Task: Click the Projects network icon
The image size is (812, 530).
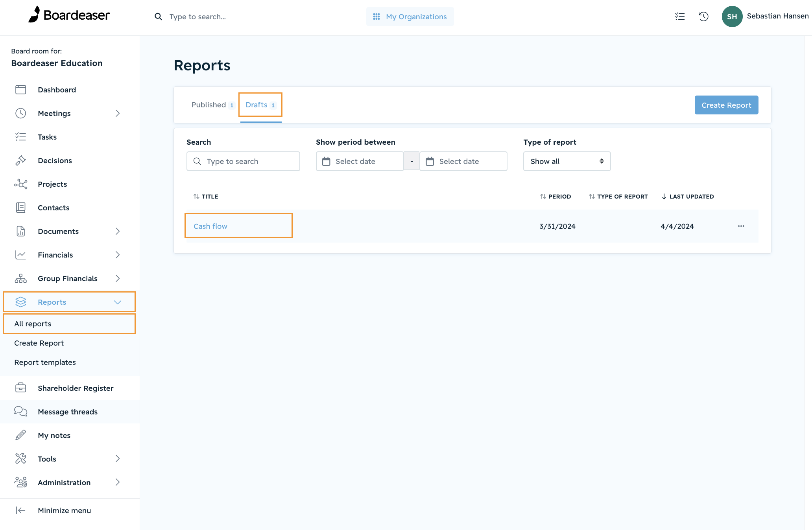Action: (20, 184)
